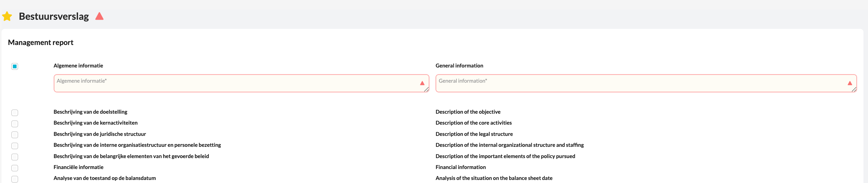
Task: Click the Description of the legal structure label
Action: [474, 134]
